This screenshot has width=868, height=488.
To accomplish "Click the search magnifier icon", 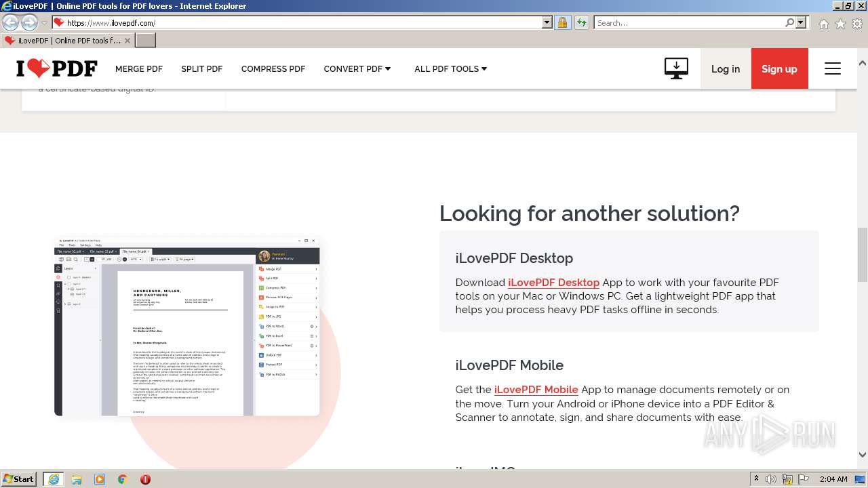I will tap(789, 22).
